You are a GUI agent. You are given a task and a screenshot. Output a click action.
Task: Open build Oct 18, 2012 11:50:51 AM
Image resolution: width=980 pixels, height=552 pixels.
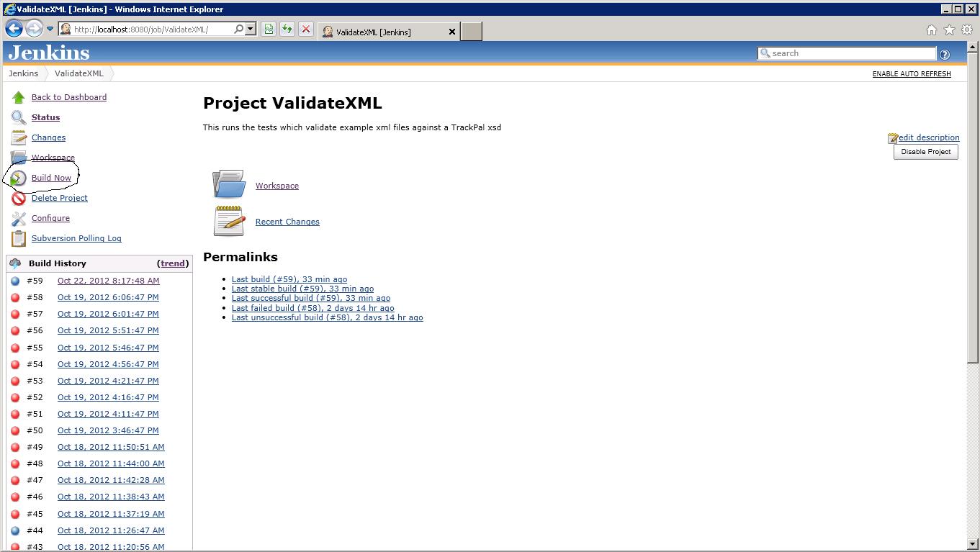click(x=111, y=447)
